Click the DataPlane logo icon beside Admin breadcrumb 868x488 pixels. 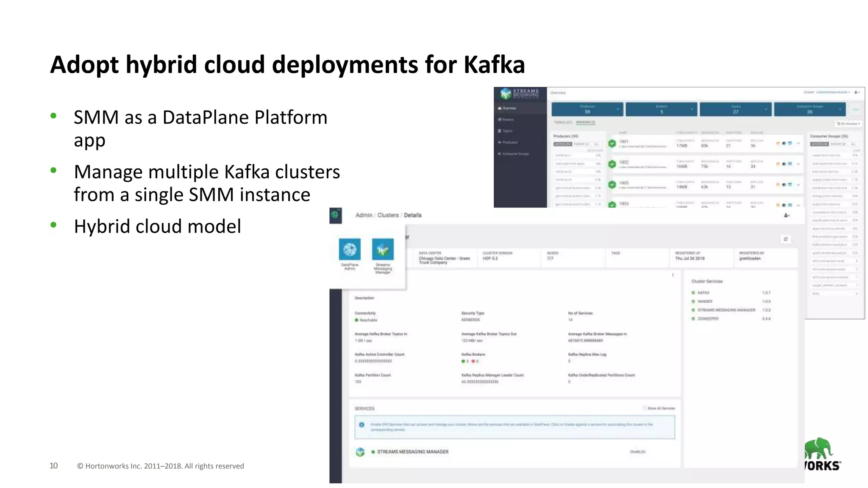pyautogui.click(x=335, y=216)
